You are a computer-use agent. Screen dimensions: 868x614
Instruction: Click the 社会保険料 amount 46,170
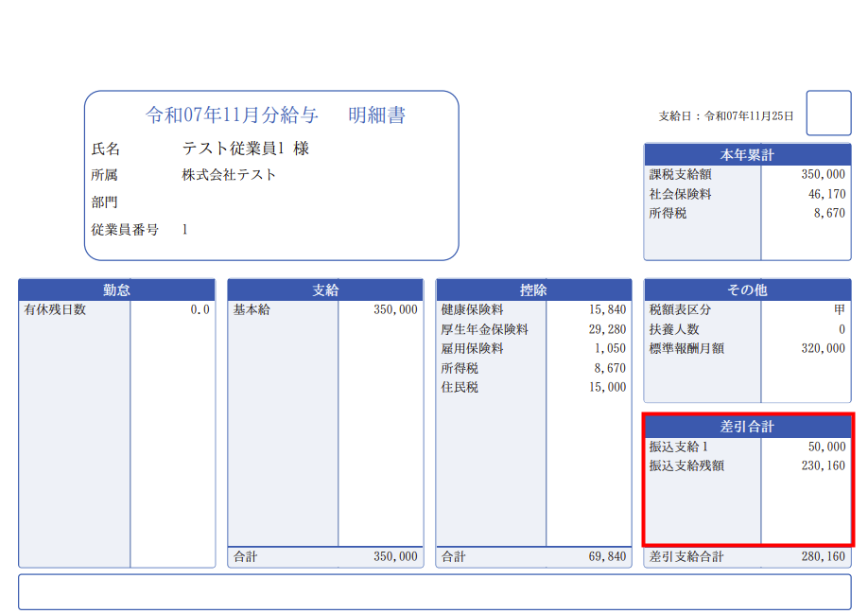click(x=825, y=194)
